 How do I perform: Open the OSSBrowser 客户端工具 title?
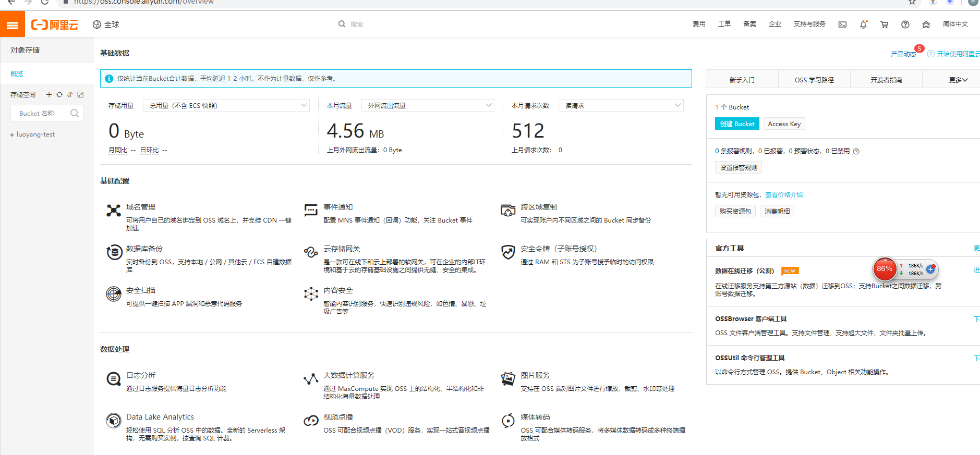751,319
